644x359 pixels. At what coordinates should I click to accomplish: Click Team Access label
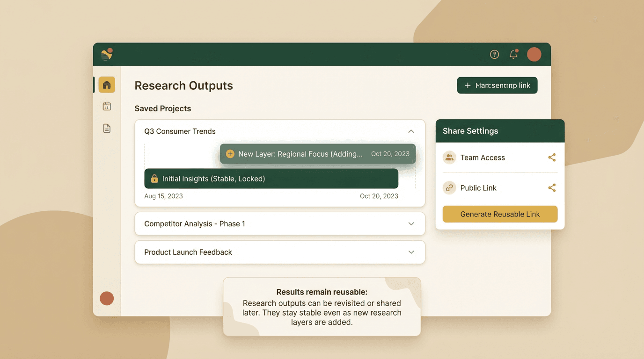tap(483, 158)
